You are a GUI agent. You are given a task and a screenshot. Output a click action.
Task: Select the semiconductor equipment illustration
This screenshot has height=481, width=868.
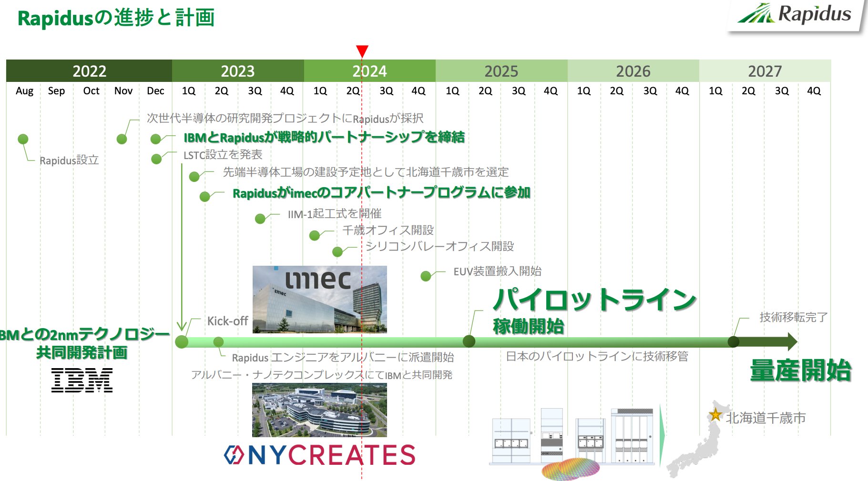[x=572, y=436]
